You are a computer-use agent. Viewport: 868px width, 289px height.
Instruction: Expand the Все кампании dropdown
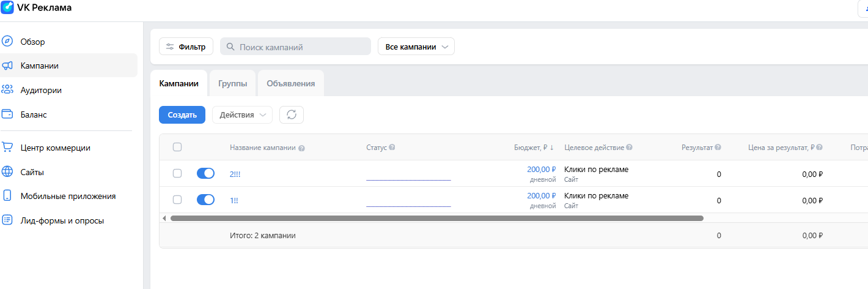416,47
